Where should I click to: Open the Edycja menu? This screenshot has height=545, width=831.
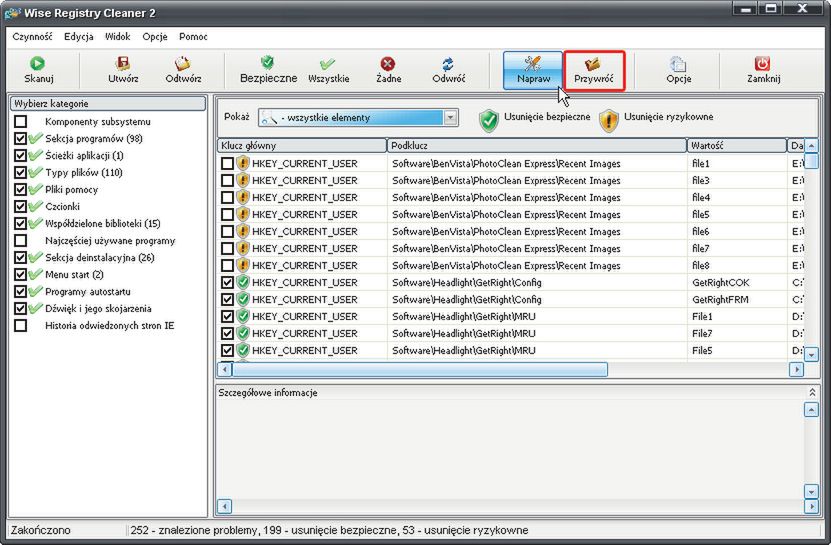tap(78, 37)
